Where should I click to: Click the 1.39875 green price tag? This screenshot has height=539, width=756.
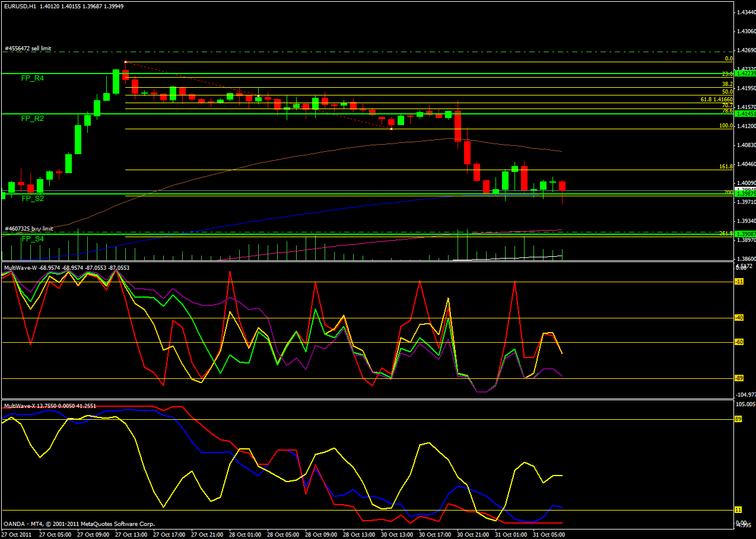(745, 193)
